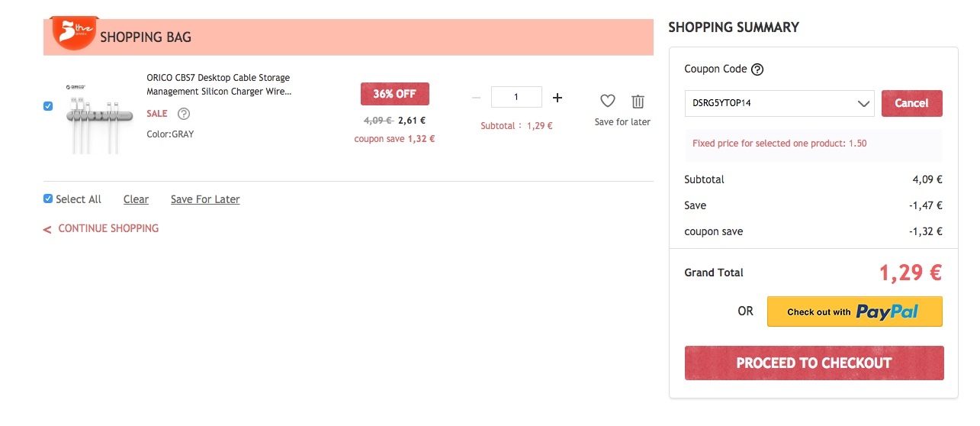The image size is (980, 426).
Task: Delete item with the trash bin icon
Action: 638,101
